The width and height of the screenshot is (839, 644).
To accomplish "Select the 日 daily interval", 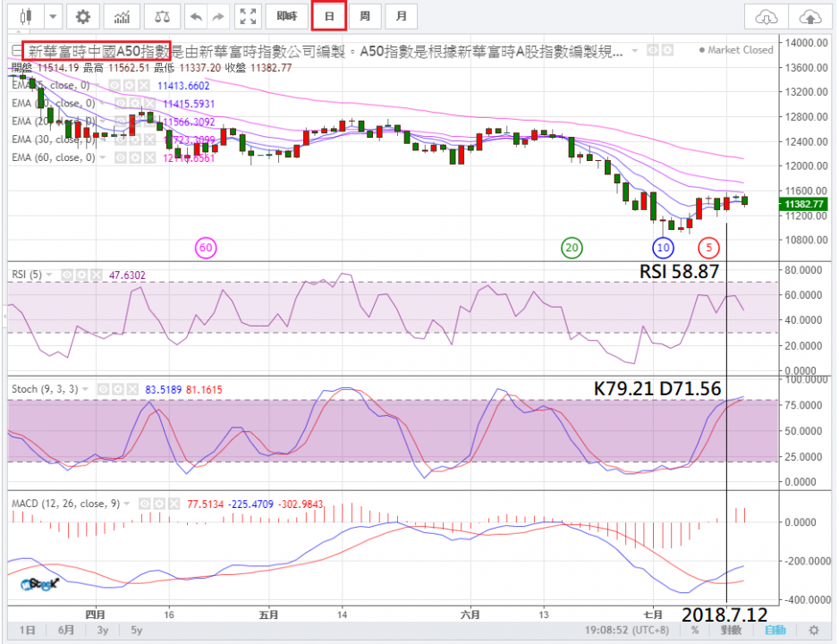I will [329, 17].
